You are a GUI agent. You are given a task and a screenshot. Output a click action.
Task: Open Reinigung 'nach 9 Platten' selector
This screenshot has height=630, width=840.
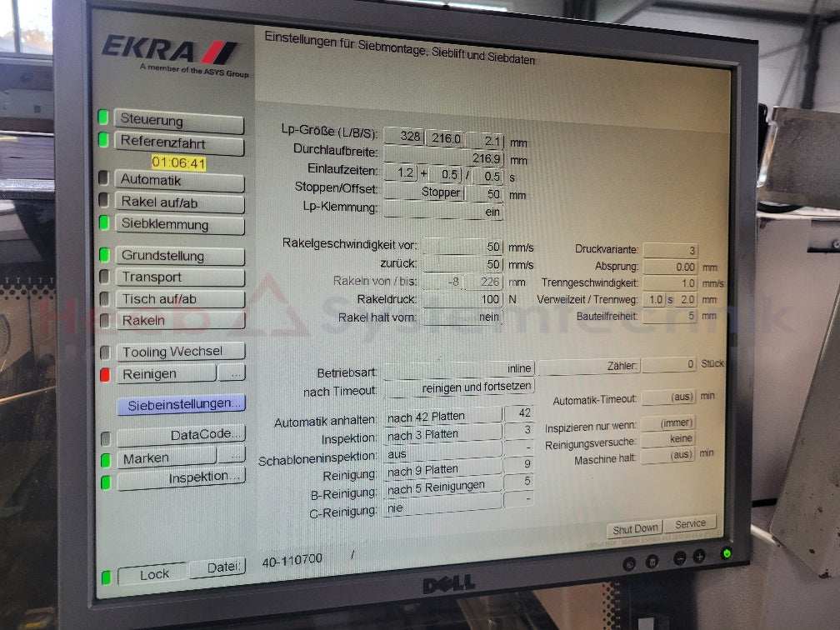click(442, 469)
